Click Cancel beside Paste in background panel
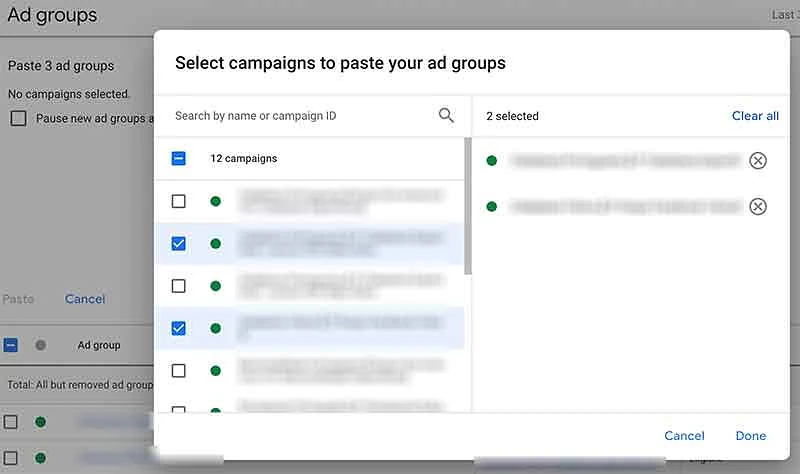This screenshot has height=474, width=800. pos(85,299)
